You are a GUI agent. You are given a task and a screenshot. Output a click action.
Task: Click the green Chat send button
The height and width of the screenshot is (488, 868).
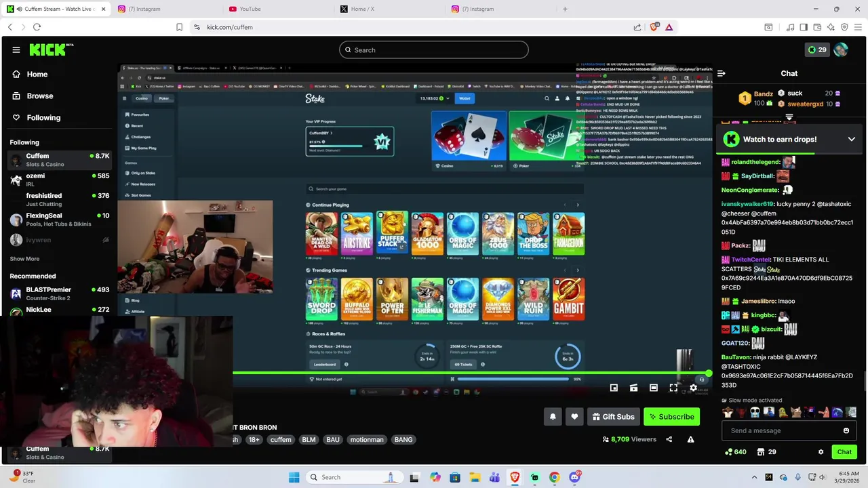[844, 451]
